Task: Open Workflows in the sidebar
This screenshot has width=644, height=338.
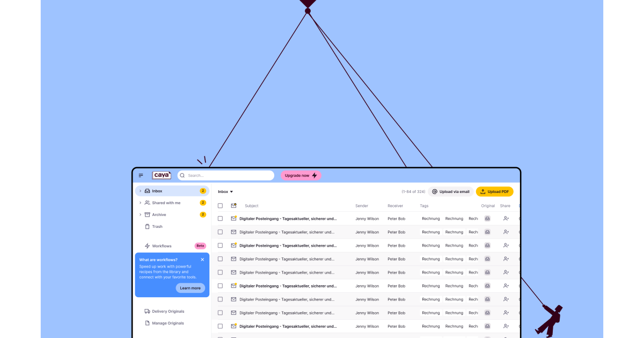Action: (162, 246)
